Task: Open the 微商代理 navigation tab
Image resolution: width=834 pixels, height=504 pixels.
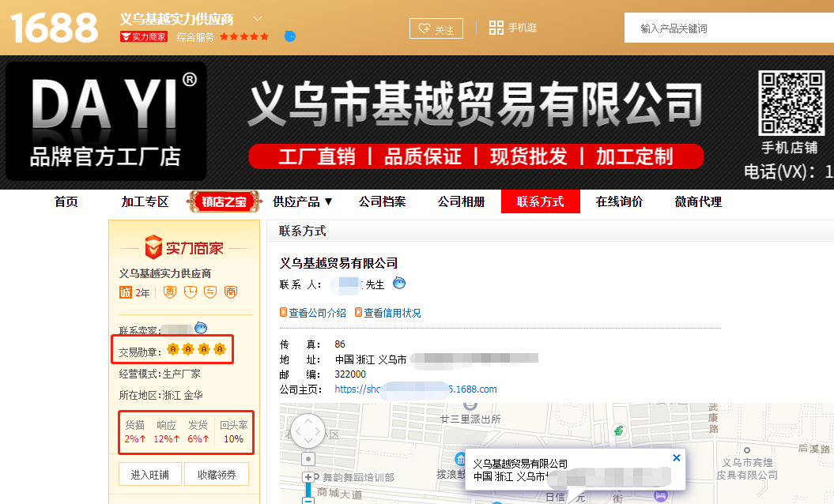Action: (698, 201)
